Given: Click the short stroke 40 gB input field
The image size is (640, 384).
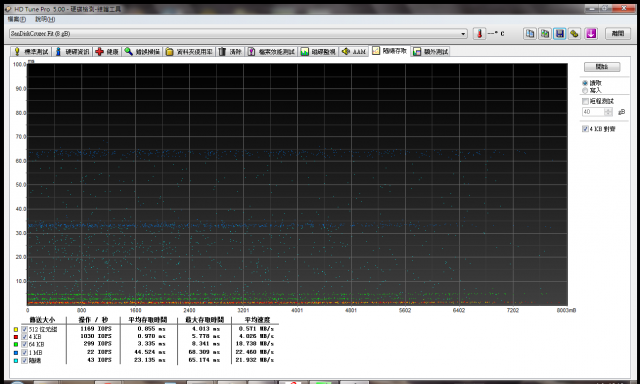Looking at the screenshot, I should coord(593,112).
